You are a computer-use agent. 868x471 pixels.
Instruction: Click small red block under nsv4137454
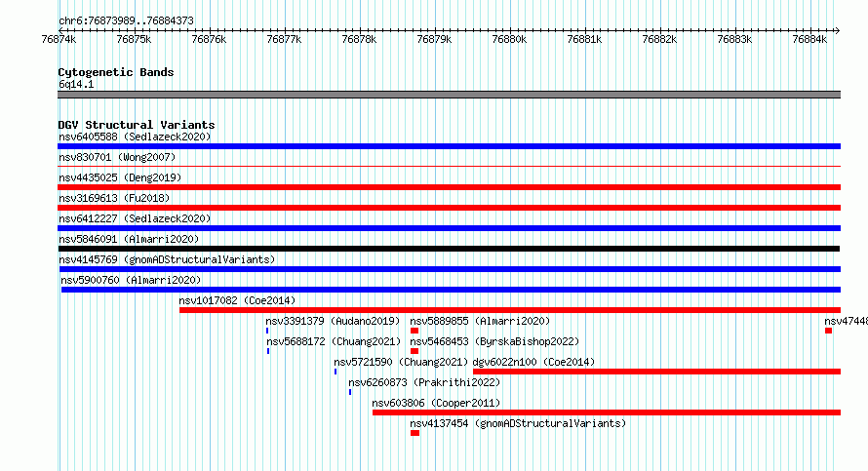414,433
